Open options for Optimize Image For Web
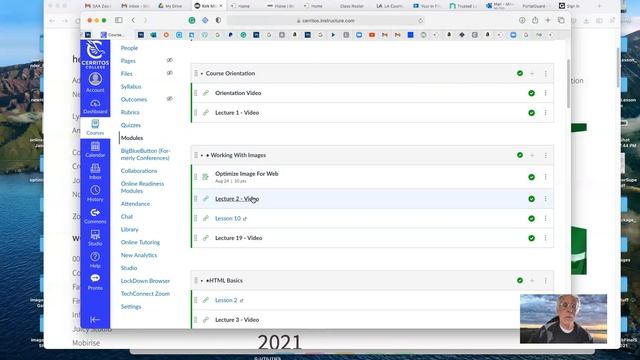The image size is (640, 360). click(x=545, y=177)
